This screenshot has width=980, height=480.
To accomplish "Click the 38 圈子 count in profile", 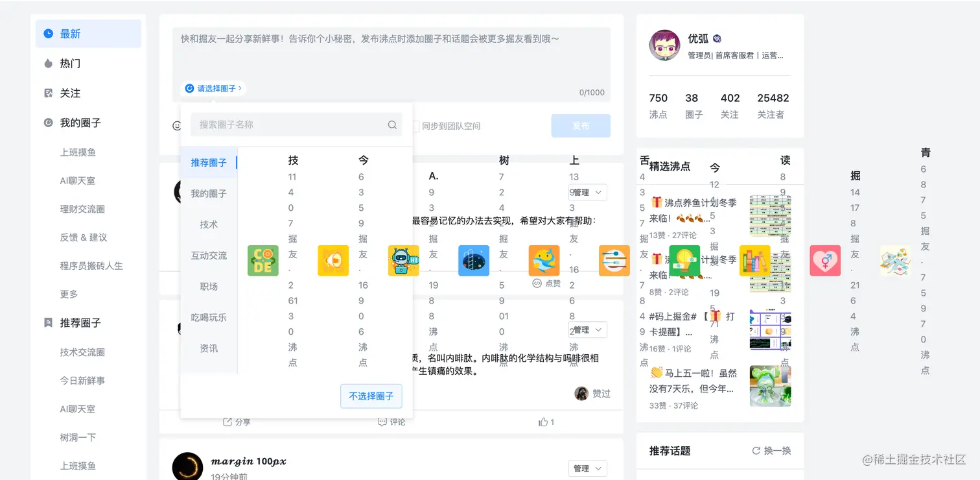I will point(694,106).
